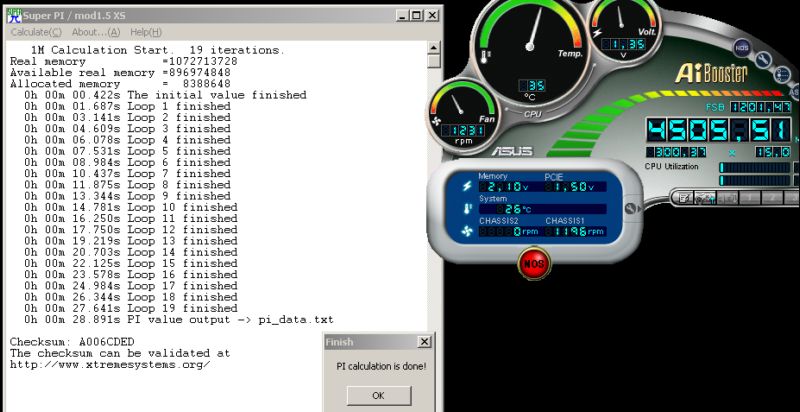Open the Help menu in Super PI
The image size is (800, 412).
pos(146,32)
